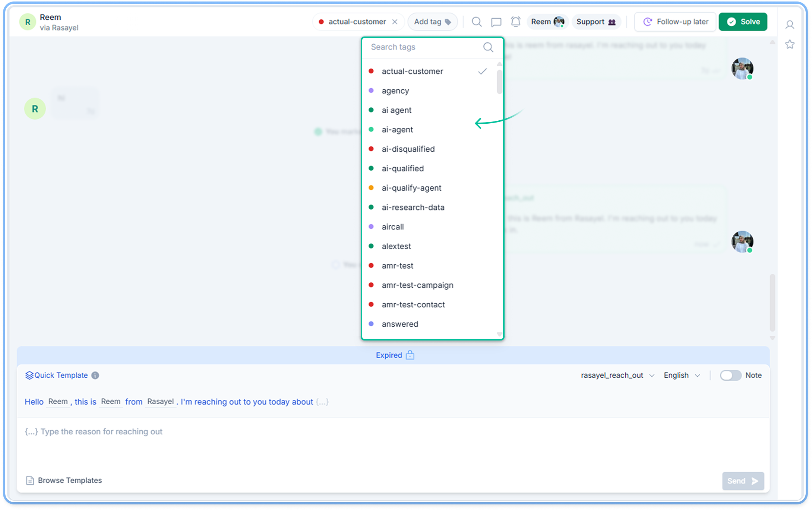The height and width of the screenshot is (510, 812).
Task: Choose the ai-disqualified tag from list
Action: pyautogui.click(x=408, y=149)
